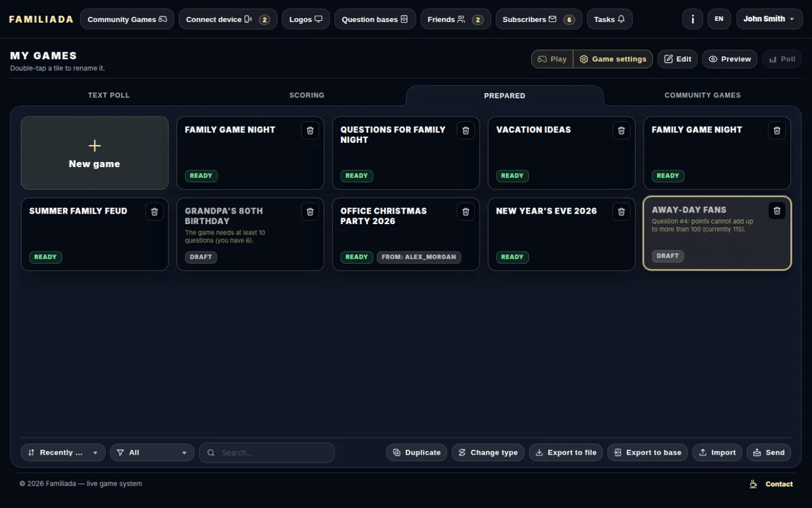Expand John Smith account menu
812x508 pixels.
click(770, 19)
